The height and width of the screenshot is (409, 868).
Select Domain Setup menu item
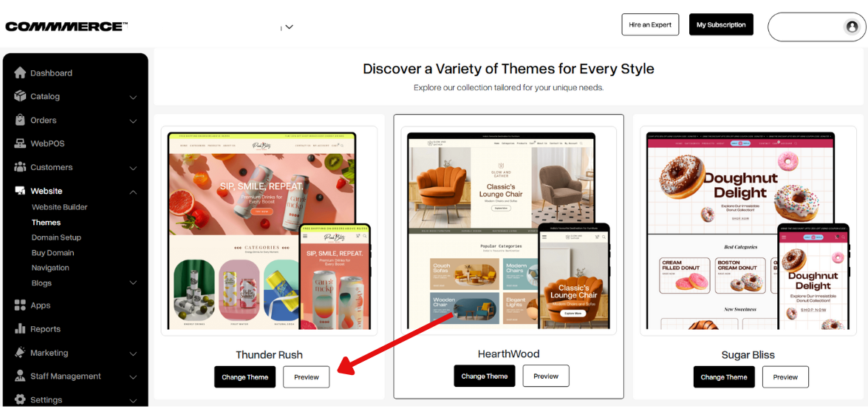[56, 237]
